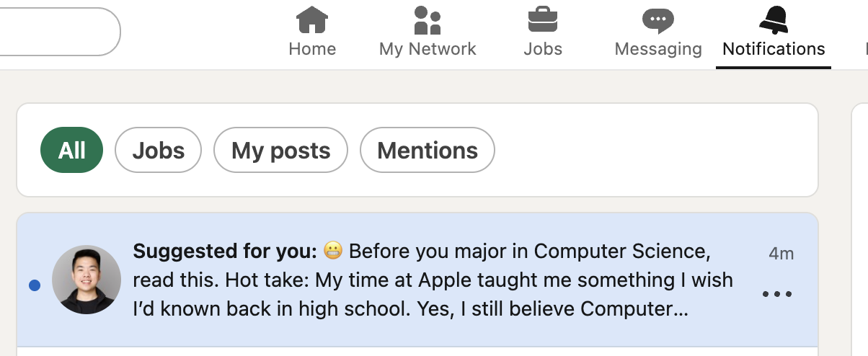Click the Notifications bell icon
Image resolution: width=868 pixels, height=356 pixels.
pyautogui.click(x=774, y=20)
